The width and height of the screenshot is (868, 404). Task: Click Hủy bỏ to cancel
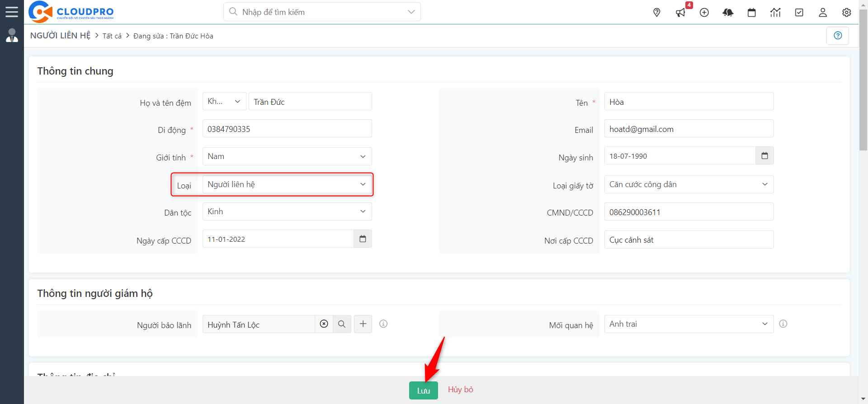(x=461, y=390)
